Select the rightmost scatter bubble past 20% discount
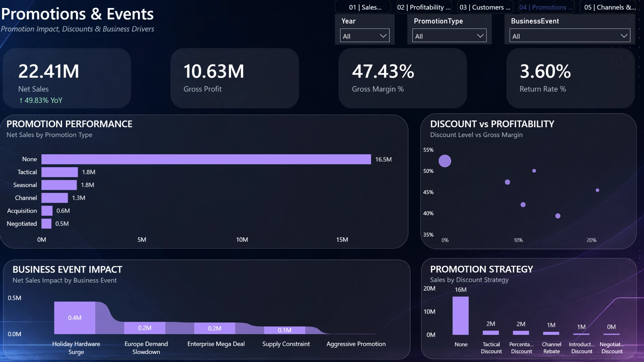Viewport: 644px width, 362px height. click(597, 190)
